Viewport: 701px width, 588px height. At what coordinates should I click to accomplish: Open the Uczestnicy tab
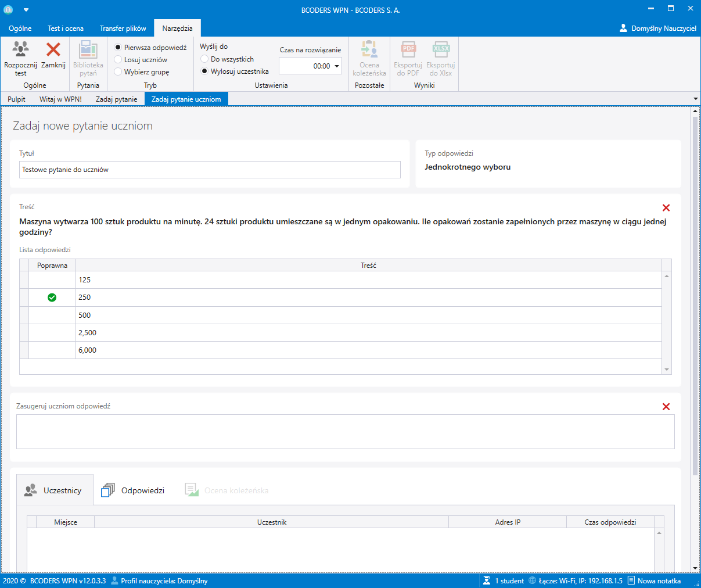(55, 490)
